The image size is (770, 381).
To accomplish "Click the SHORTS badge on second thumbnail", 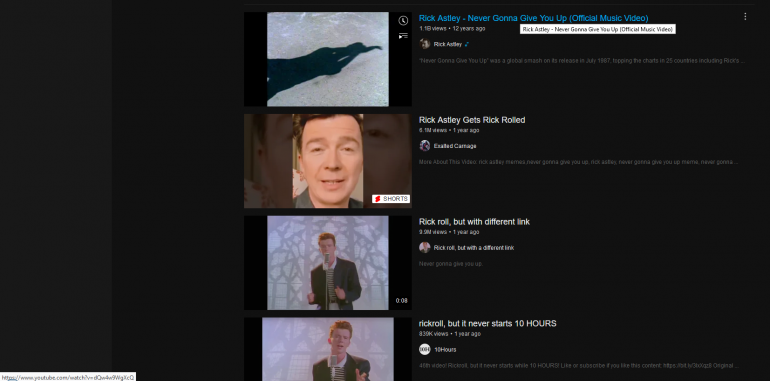I will 391,199.
